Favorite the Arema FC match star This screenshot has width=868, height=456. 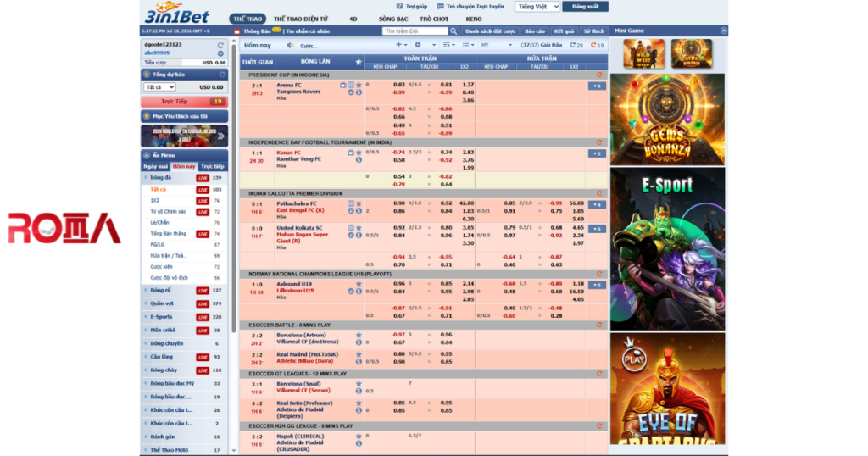[x=359, y=86]
